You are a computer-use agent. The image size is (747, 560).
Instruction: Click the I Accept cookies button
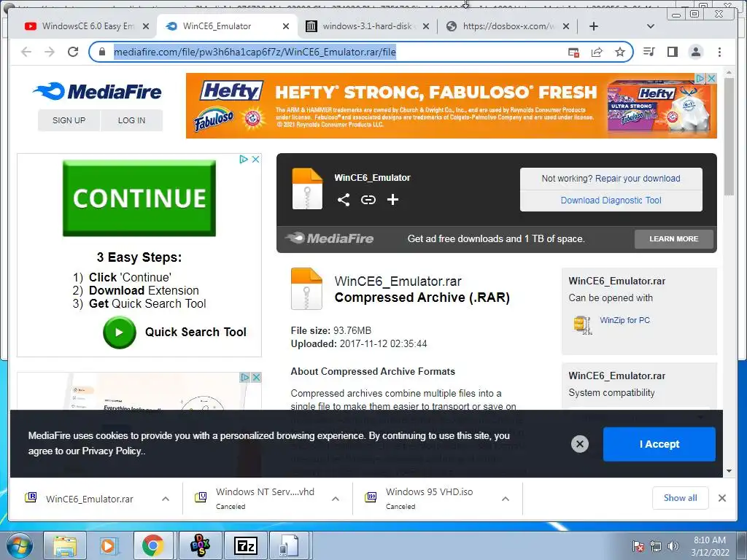click(659, 444)
